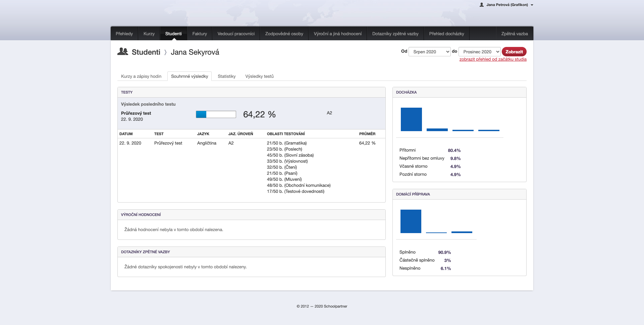The width and height of the screenshot is (644, 325).
Task: Click the Nesplněno 6.1% value
Action: [x=446, y=269]
